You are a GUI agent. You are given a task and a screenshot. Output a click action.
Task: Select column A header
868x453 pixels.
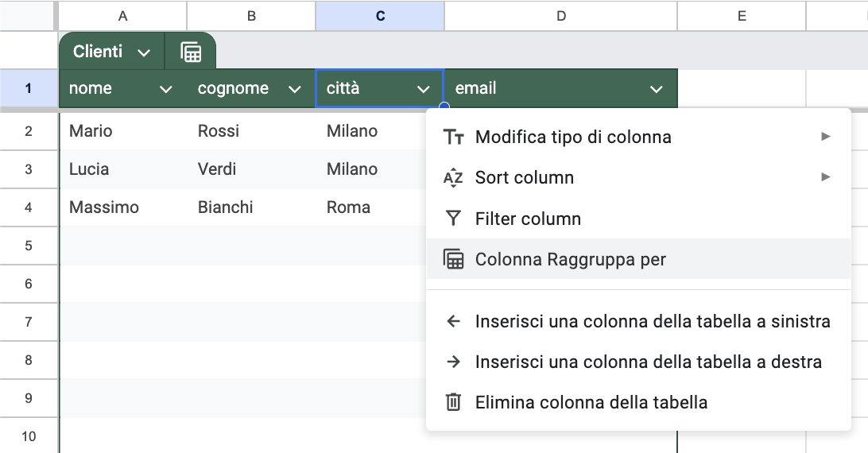pyautogui.click(x=122, y=16)
